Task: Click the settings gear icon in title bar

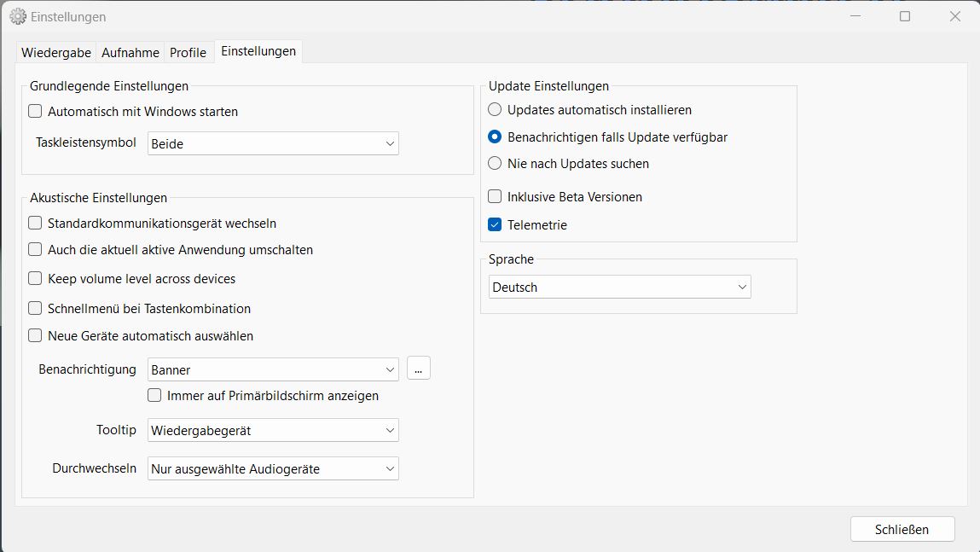Action: 17,16
